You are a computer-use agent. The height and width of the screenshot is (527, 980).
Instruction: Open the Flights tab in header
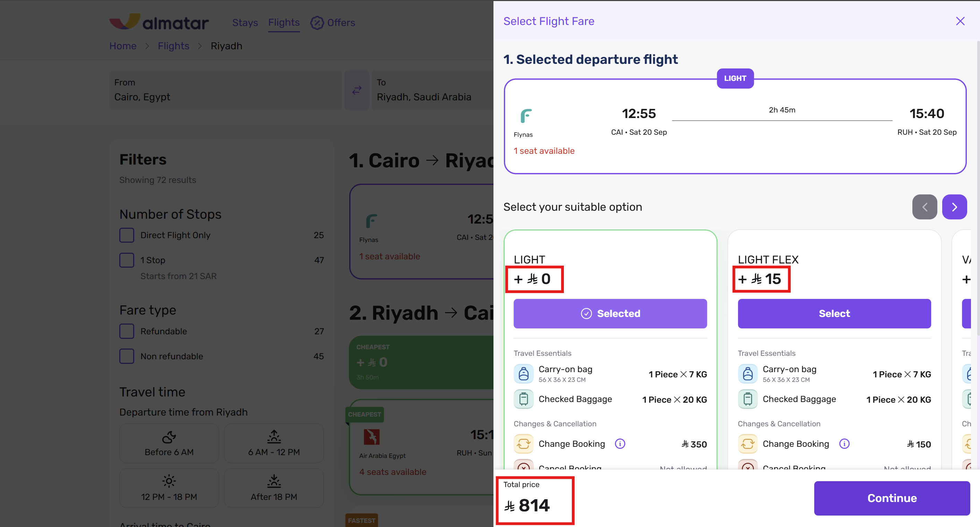[284, 23]
